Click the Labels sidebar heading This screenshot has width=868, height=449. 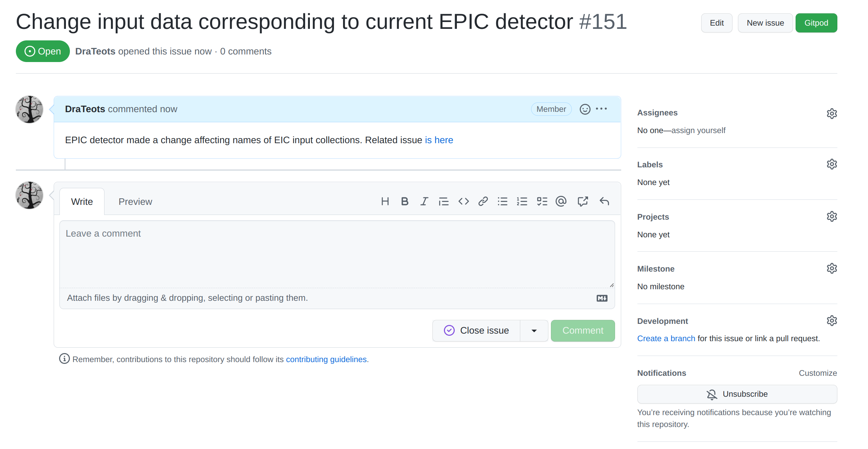650,164
